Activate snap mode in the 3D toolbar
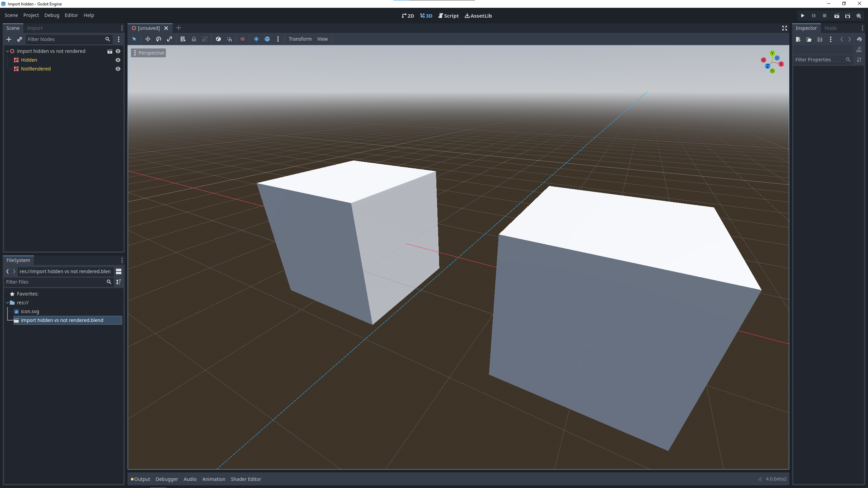The height and width of the screenshot is (488, 868). (229, 39)
